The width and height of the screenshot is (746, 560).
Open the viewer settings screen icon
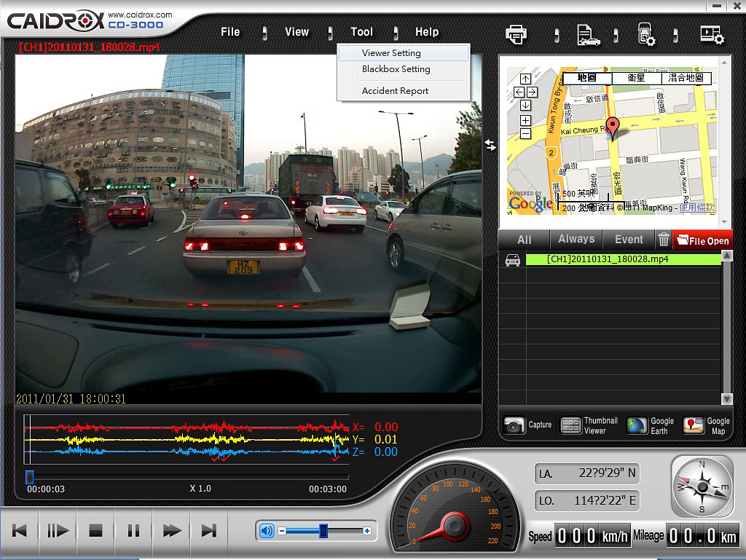(x=712, y=35)
